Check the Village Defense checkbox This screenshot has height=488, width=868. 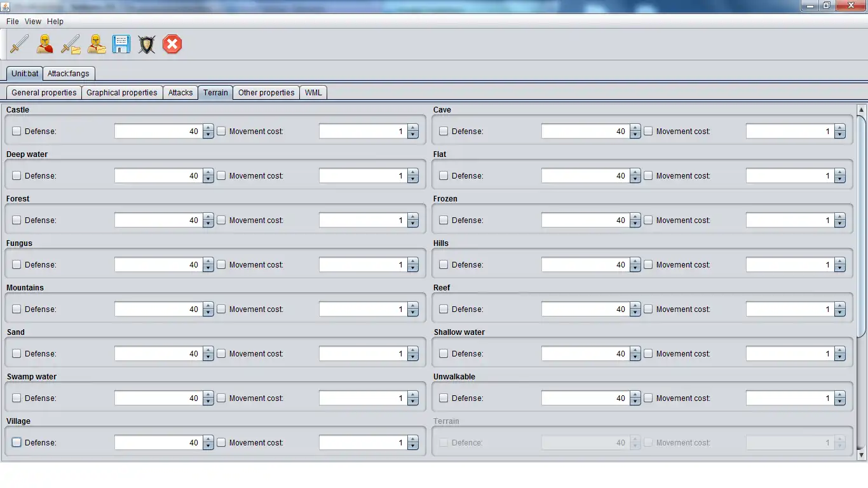(17, 443)
